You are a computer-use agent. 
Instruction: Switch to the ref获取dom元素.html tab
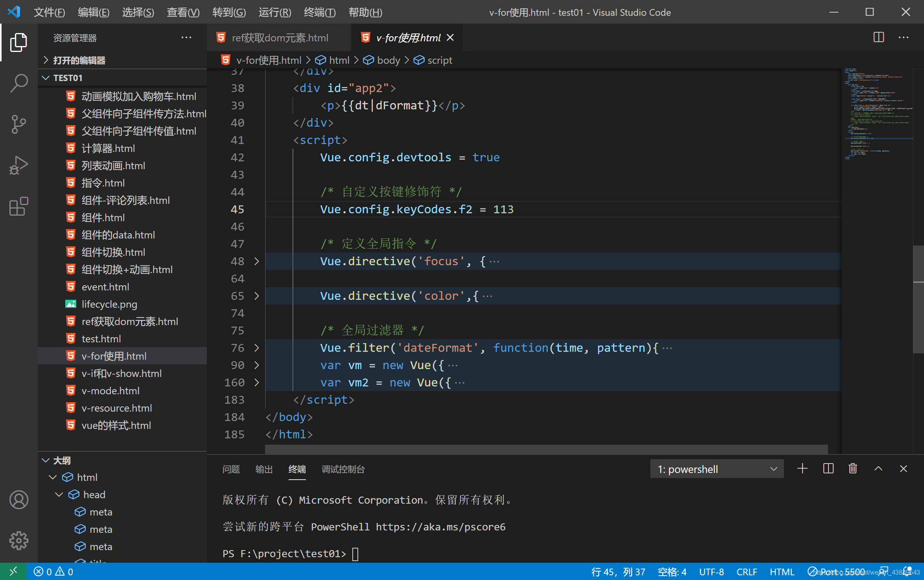click(x=280, y=38)
